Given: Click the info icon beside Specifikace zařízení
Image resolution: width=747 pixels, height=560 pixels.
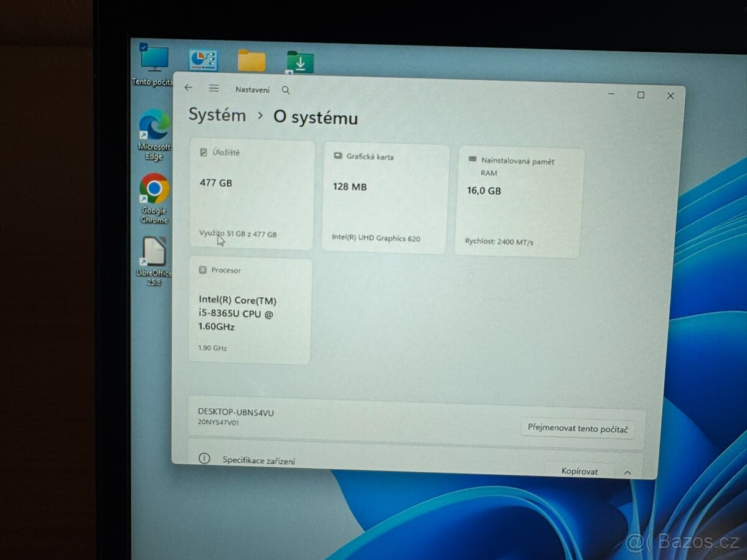Looking at the screenshot, I should point(204,459).
